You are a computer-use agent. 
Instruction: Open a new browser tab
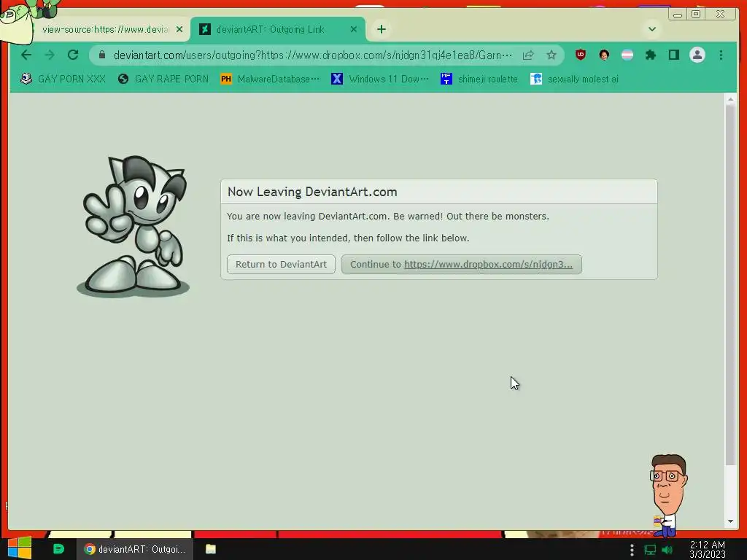381,29
